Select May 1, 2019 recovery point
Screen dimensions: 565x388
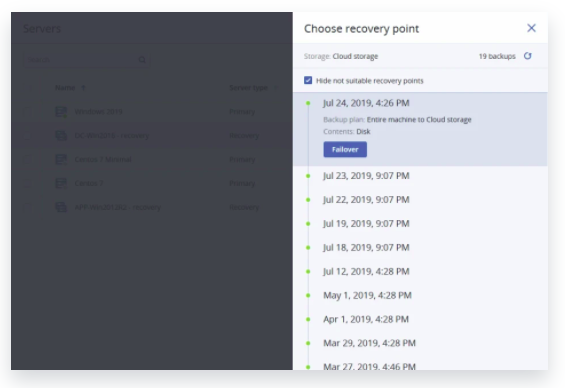point(367,295)
